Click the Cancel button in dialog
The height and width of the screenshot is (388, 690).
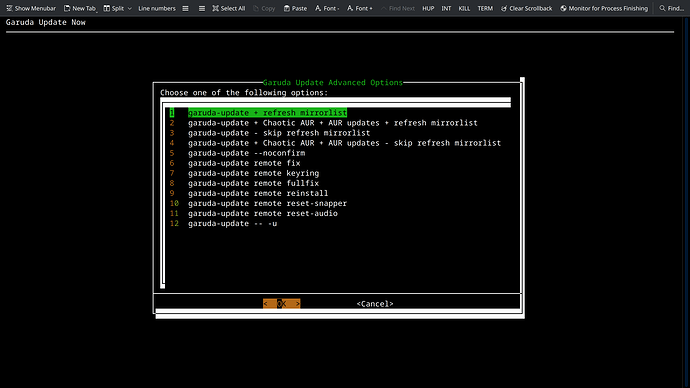pos(375,304)
